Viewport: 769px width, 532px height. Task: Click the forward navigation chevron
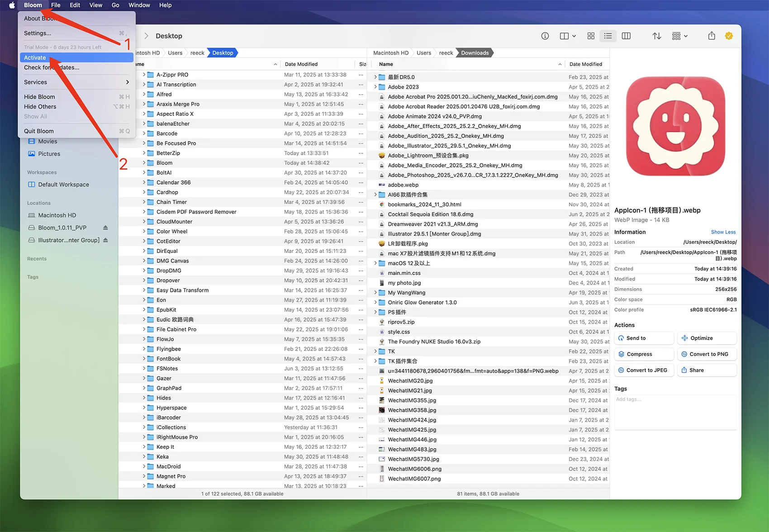[x=146, y=36]
